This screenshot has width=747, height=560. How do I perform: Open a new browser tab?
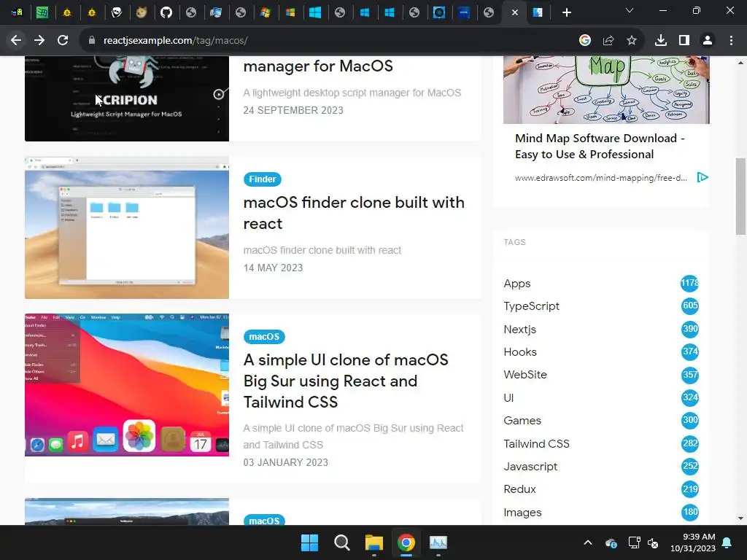coord(566,13)
